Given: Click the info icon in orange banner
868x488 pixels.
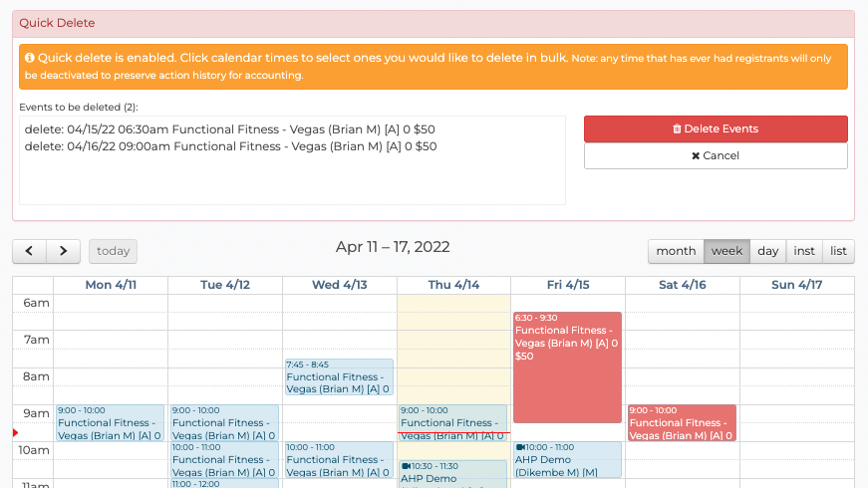Looking at the screenshot, I should 29,58.
